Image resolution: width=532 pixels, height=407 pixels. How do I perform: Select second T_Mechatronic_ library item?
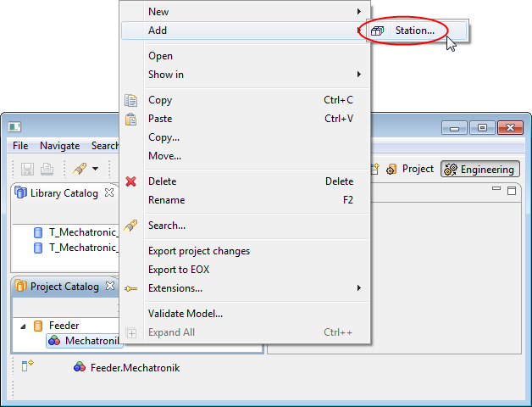[x=76, y=248]
